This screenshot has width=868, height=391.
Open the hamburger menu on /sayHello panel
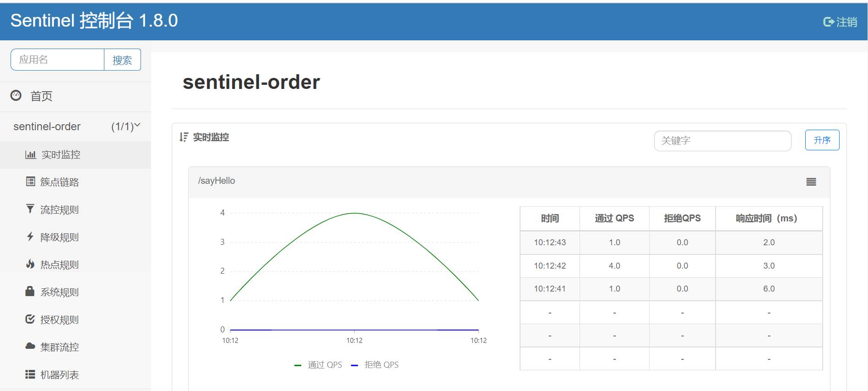(811, 182)
